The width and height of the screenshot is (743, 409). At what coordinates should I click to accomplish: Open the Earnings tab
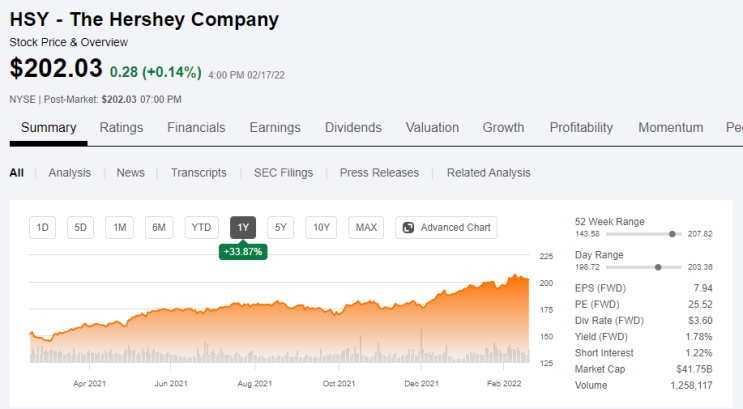275,127
